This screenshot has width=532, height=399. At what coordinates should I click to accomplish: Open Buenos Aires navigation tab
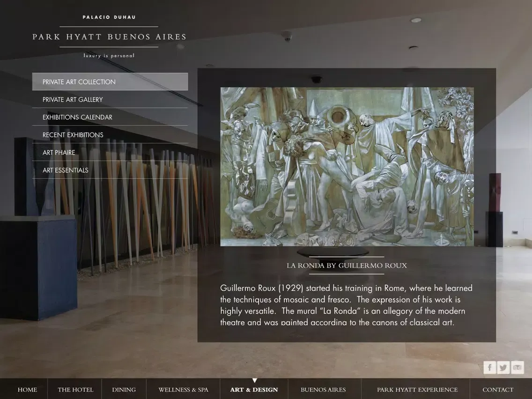(323, 390)
